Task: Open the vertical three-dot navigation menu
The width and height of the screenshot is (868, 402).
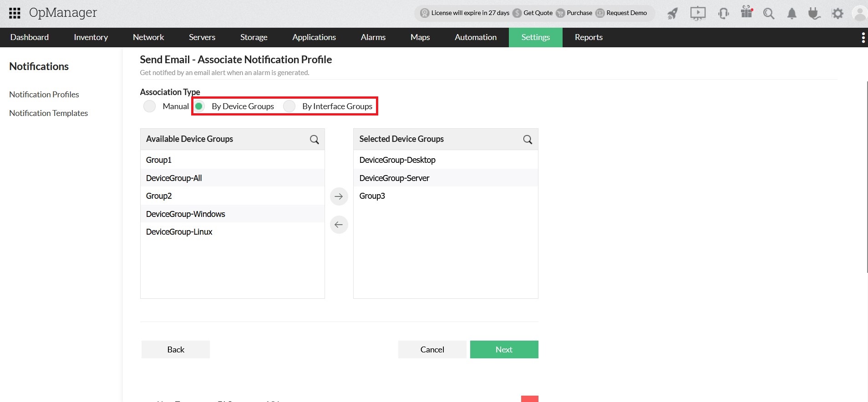Action: tap(863, 37)
